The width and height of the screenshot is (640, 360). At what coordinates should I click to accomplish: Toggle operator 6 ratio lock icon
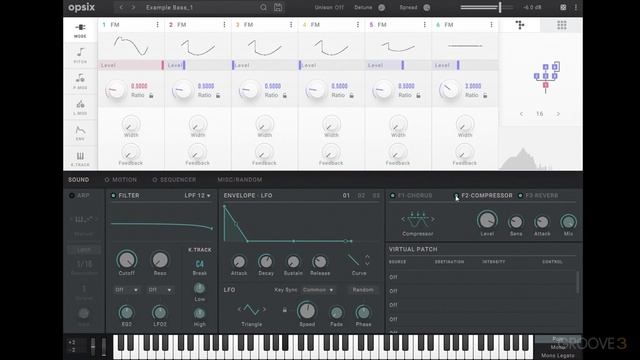pos(485,95)
